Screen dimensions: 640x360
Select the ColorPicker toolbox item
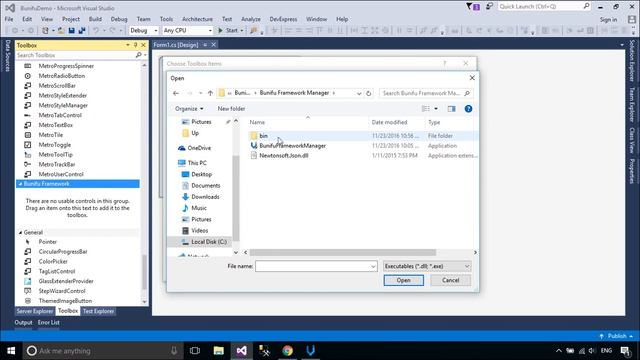(x=53, y=261)
